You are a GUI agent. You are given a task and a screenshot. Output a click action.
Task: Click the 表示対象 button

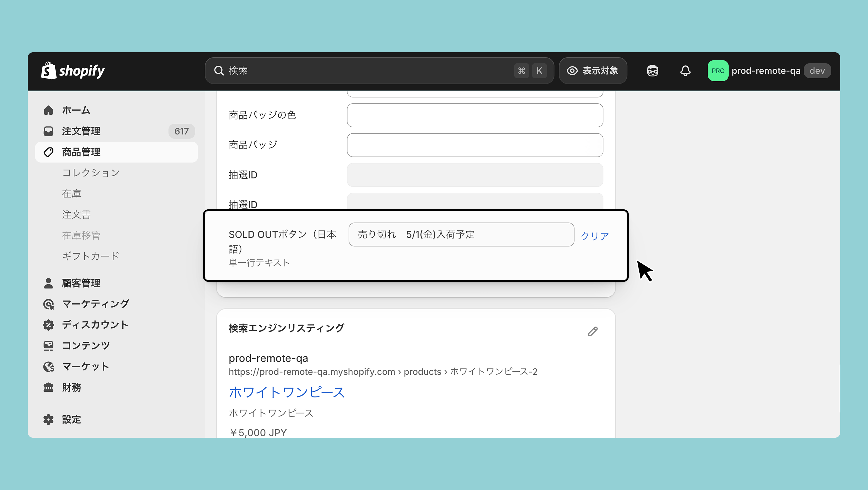pyautogui.click(x=593, y=71)
